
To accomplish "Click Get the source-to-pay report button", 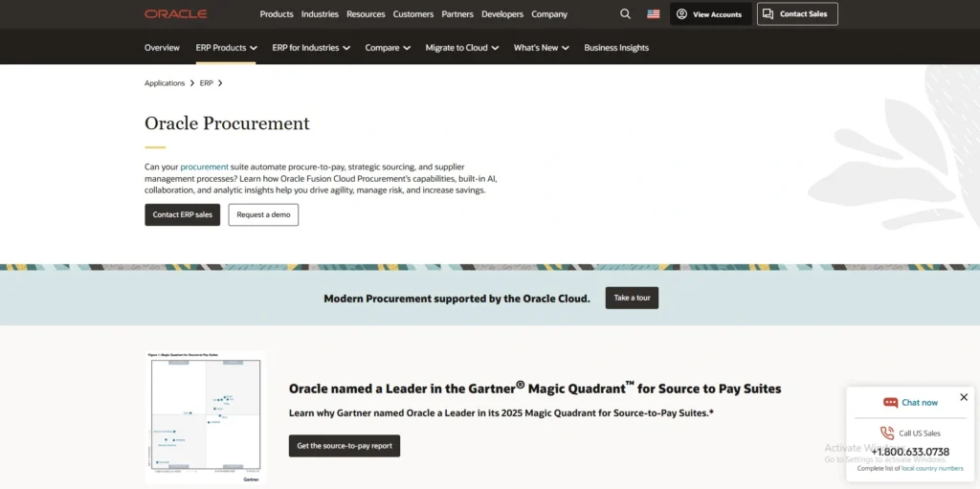I will click(x=345, y=446).
